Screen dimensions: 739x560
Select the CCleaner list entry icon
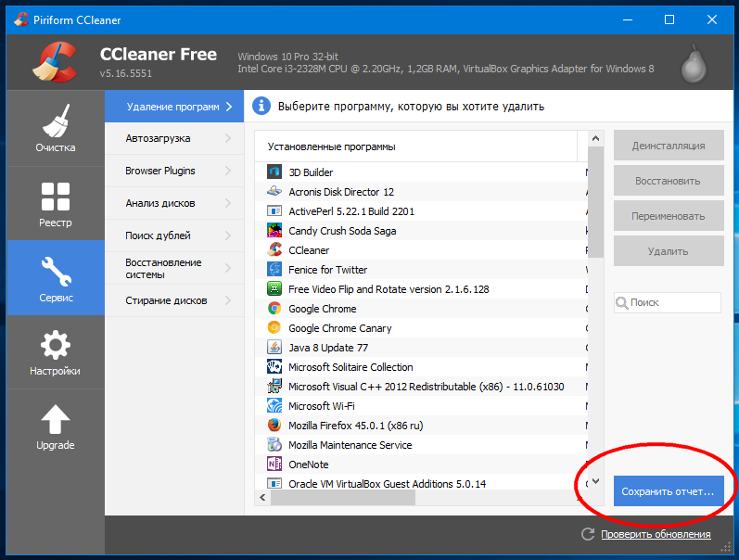(274, 249)
